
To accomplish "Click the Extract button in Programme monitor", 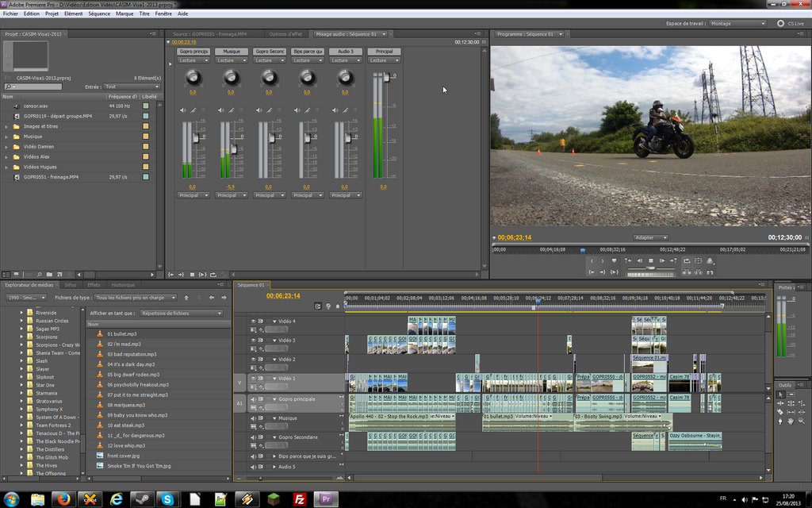I will click(698, 271).
